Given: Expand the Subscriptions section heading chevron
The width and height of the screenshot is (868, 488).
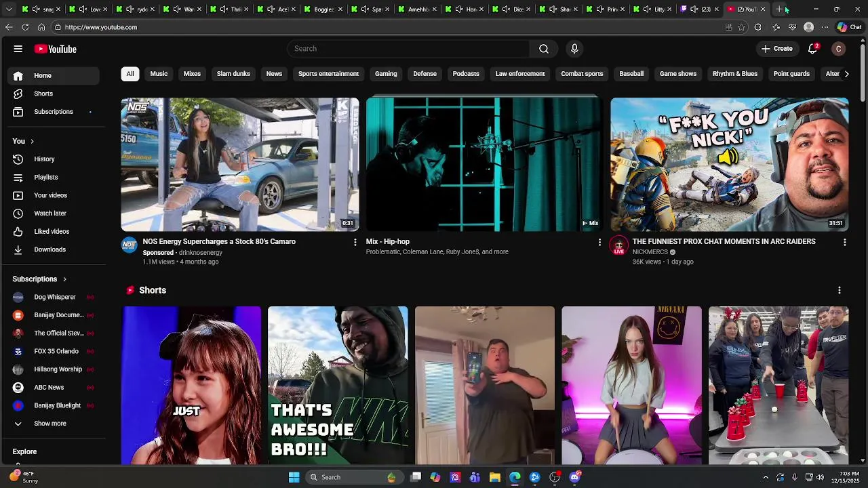Looking at the screenshot, I should click(64, 279).
